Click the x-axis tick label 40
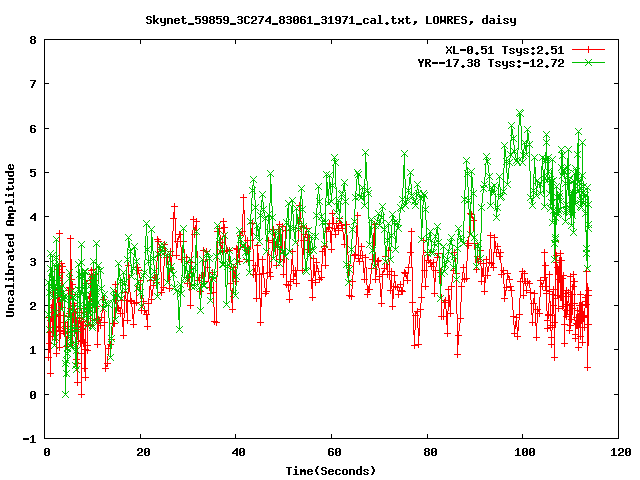Viewport: 640px width, 480px height. point(238,452)
